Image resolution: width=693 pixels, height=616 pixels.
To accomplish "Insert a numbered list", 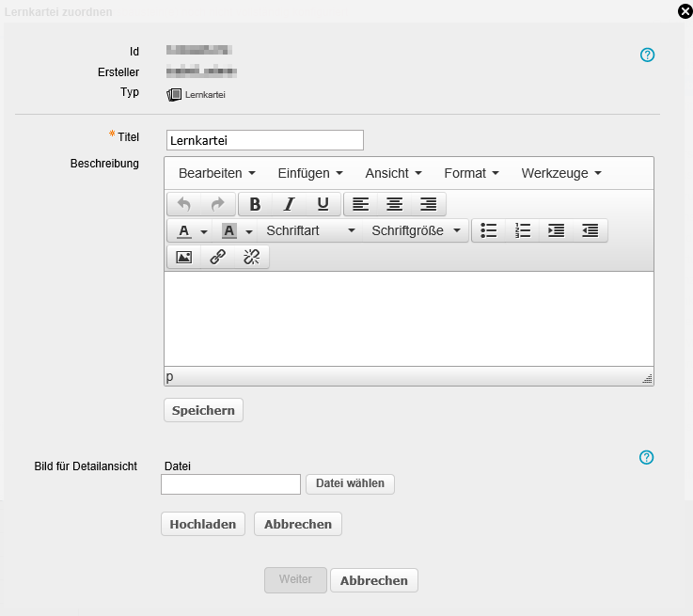I will [x=523, y=230].
